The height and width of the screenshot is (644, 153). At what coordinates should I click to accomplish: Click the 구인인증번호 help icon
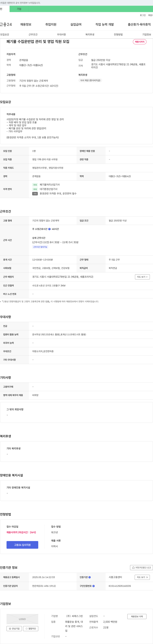(x=94, y=586)
